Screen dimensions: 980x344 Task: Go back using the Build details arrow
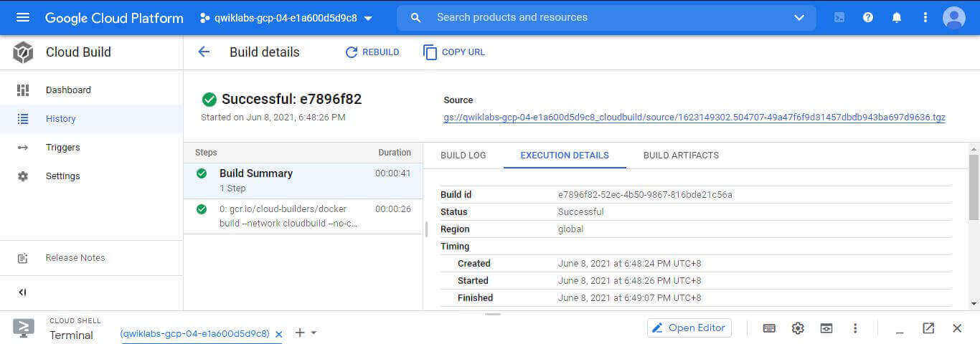coord(204,52)
